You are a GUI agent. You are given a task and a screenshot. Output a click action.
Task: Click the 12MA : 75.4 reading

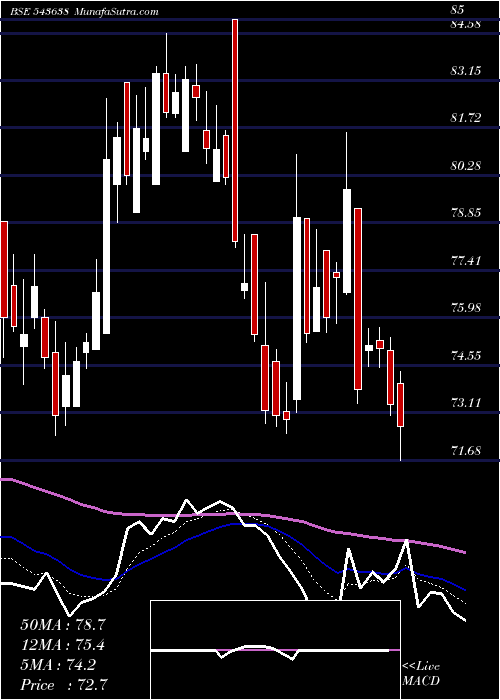63,645
